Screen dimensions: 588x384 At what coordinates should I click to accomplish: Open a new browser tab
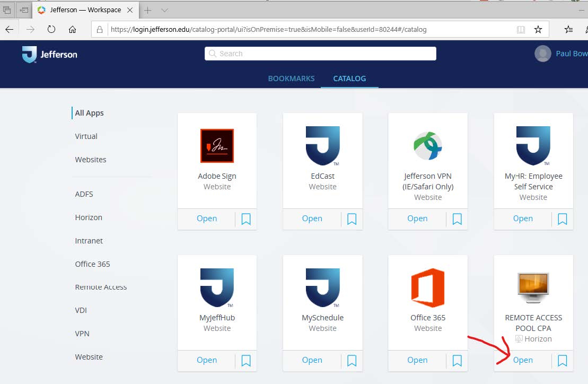click(x=148, y=10)
